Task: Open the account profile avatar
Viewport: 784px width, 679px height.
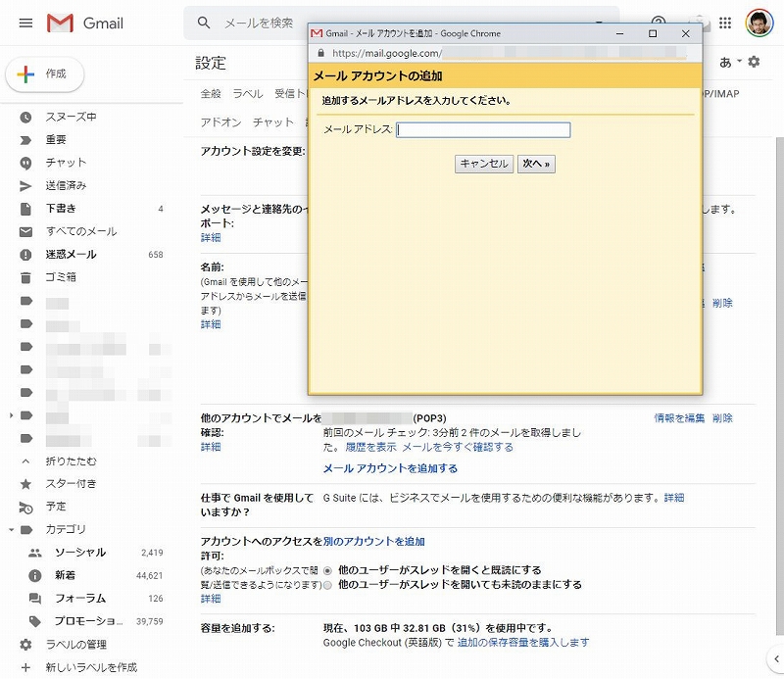Action: 759,23
